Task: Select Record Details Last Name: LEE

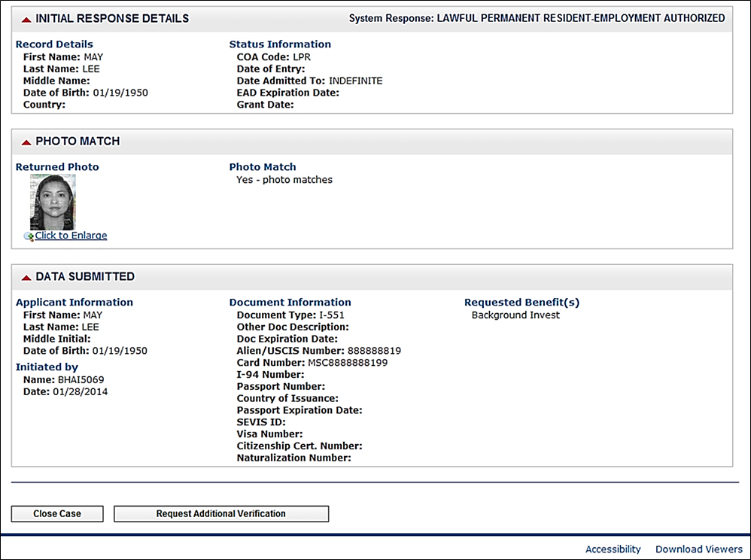Action: (x=61, y=69)
